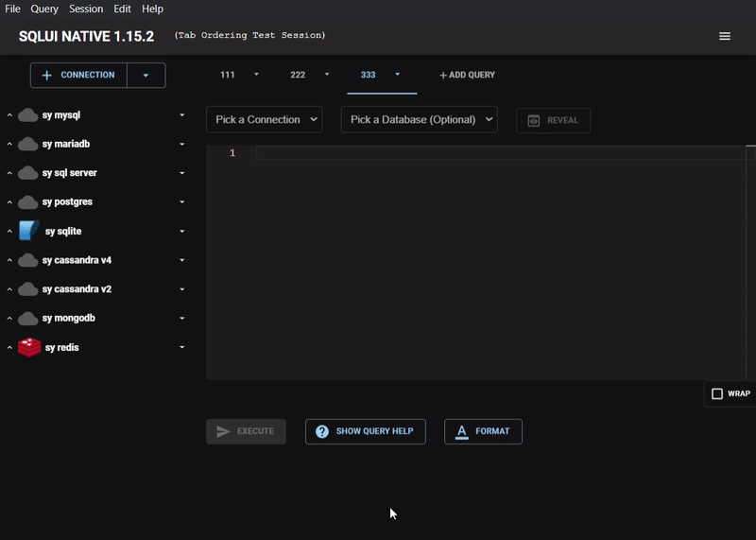Open the dropdown arrow on tab 222
The width and height of the screenshot is (756, 540).
pyautogui.click(x=327, y=75)
